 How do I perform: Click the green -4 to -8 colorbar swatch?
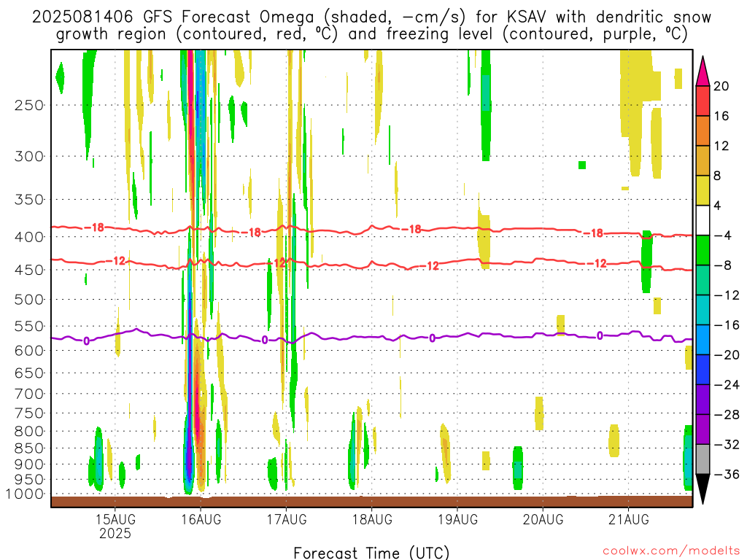(703, 250)
